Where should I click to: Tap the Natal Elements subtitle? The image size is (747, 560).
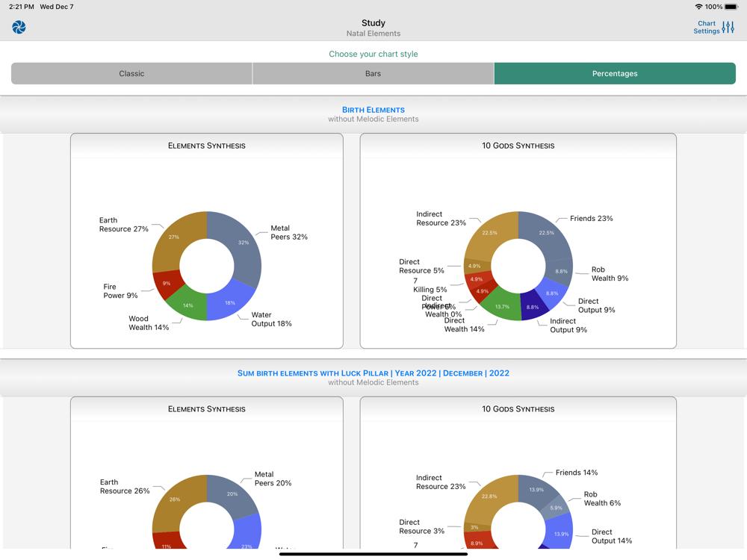(x=373, y=34)
